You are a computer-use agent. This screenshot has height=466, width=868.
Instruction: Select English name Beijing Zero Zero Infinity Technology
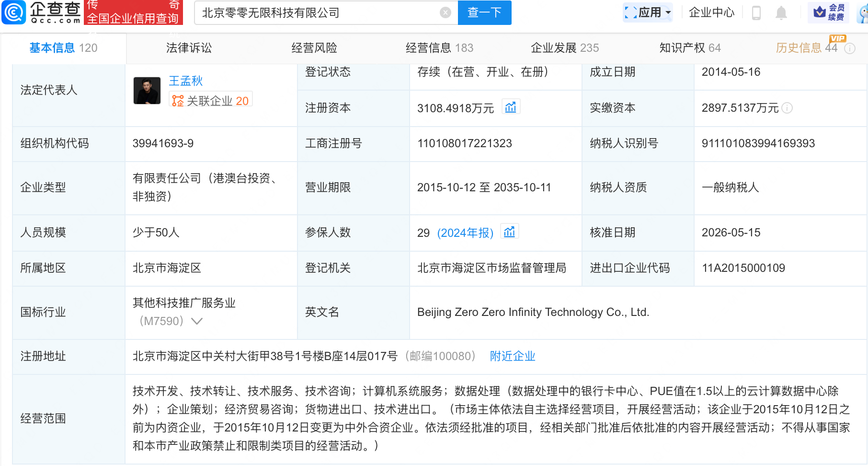click(533, 312)
